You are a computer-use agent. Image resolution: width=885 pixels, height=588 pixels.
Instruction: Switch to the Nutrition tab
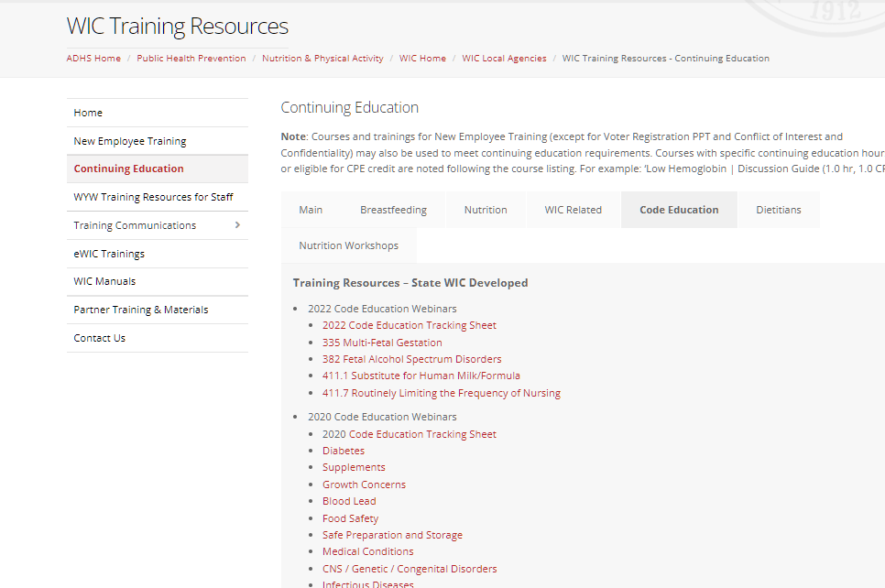(x=485, y=210)
